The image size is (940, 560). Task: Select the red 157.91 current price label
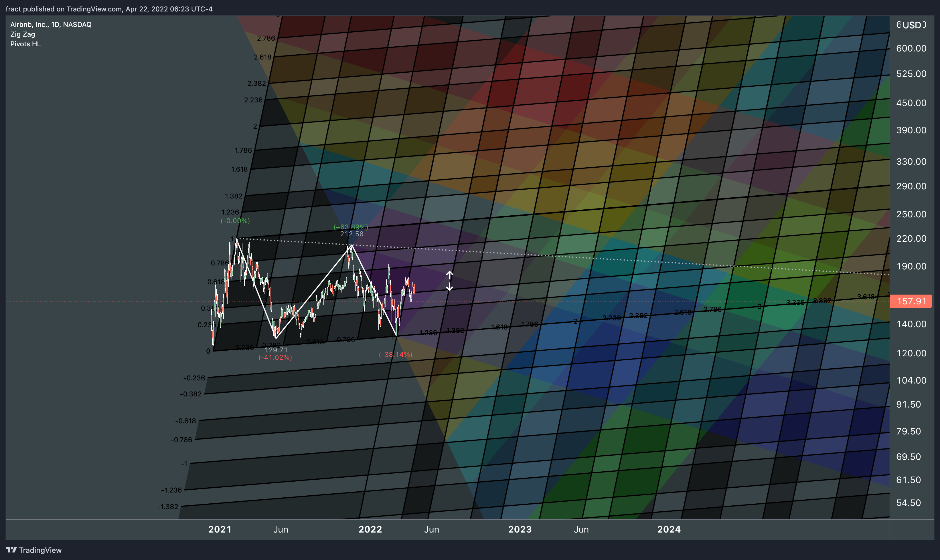click(x=911, y=301)
